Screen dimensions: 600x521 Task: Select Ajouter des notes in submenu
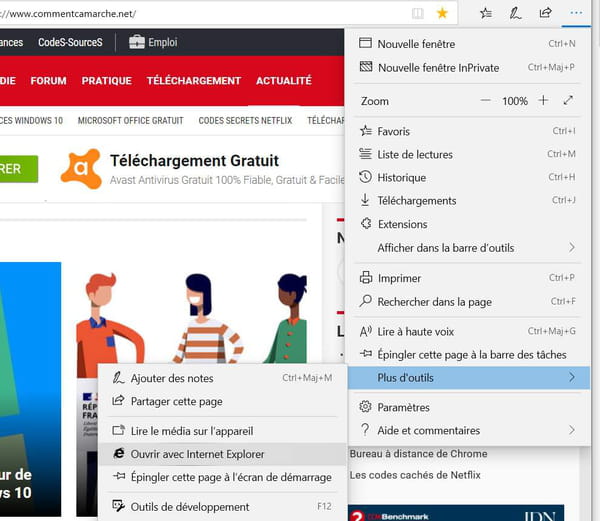tap(223, 378)
